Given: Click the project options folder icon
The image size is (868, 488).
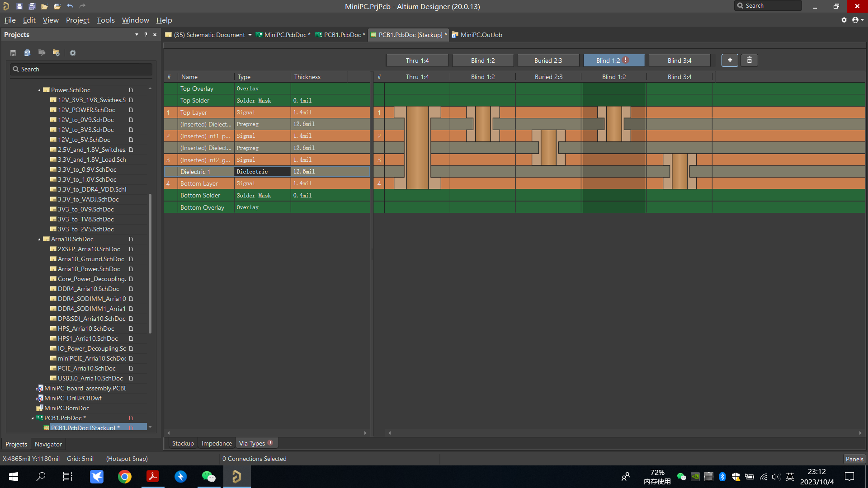Looking at the screenshot, I should pos(56,53).
